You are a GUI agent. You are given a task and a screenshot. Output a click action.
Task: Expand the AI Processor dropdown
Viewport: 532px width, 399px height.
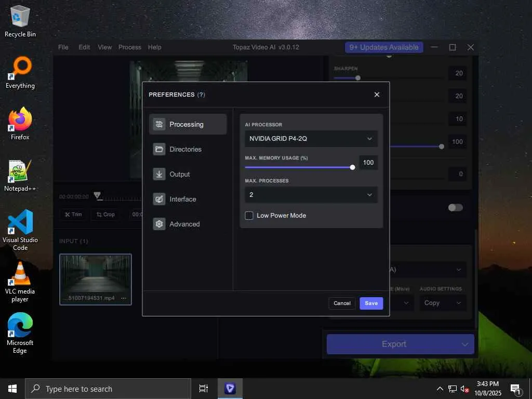coord(311,138)
